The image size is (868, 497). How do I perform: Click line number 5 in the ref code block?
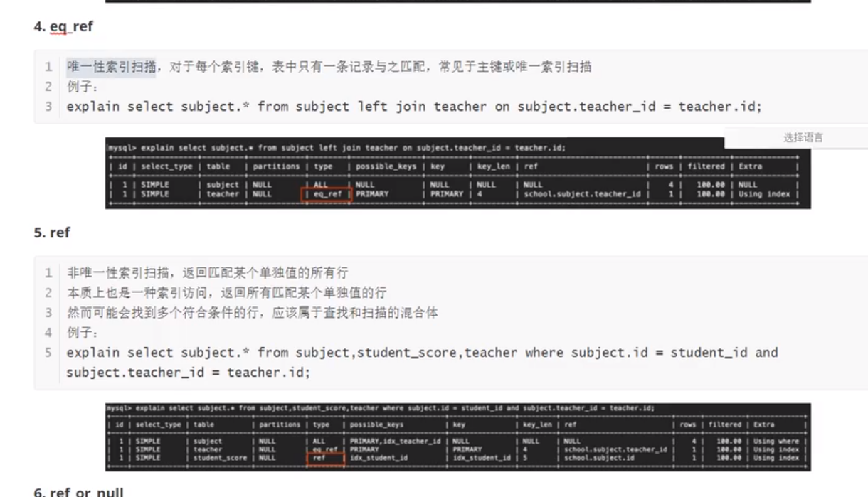pos(48,353)
